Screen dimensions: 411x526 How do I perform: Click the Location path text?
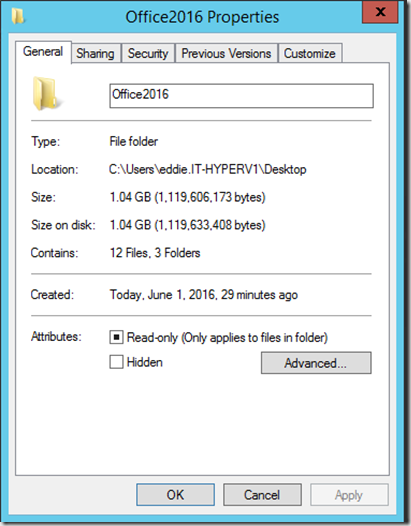point(208,169)
